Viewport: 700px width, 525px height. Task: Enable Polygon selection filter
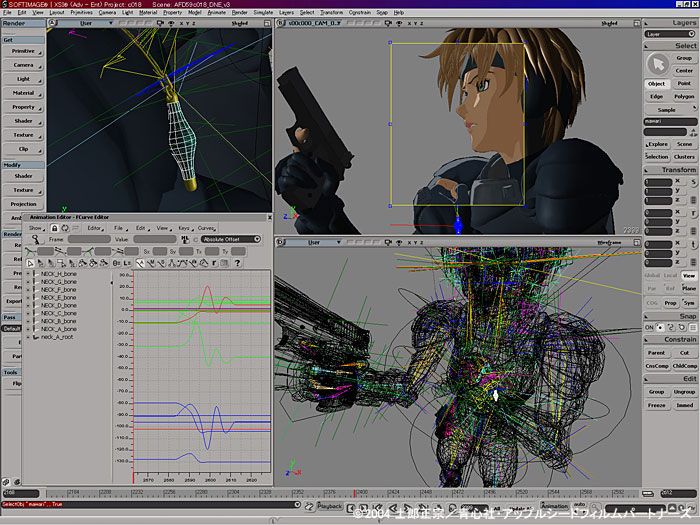[684, 96]
